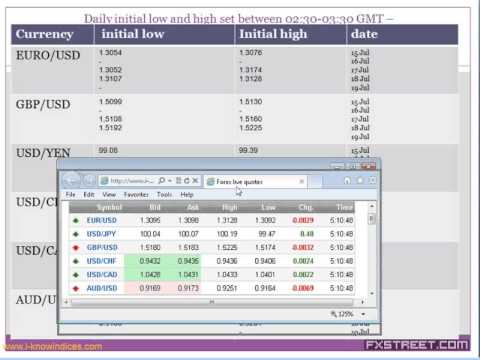
Task: Open the browser home icon
Action: (347, 181)
